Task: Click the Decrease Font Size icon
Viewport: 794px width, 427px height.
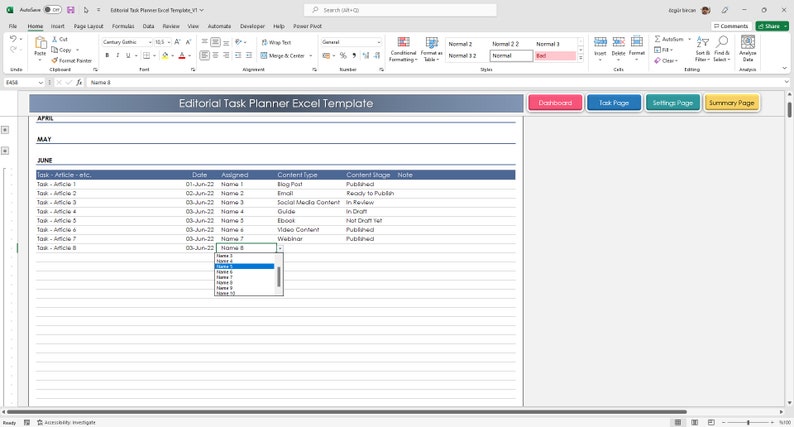Action: click(188, 42)
